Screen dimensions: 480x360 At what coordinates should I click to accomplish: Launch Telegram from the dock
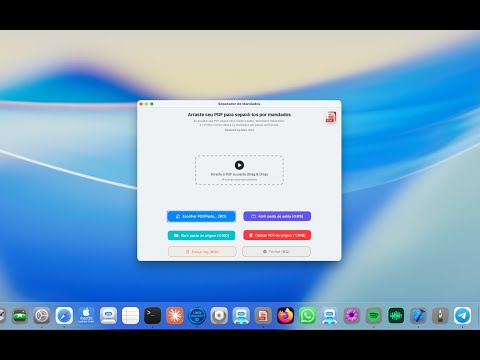pyautogui.click(x=462, y=315)
